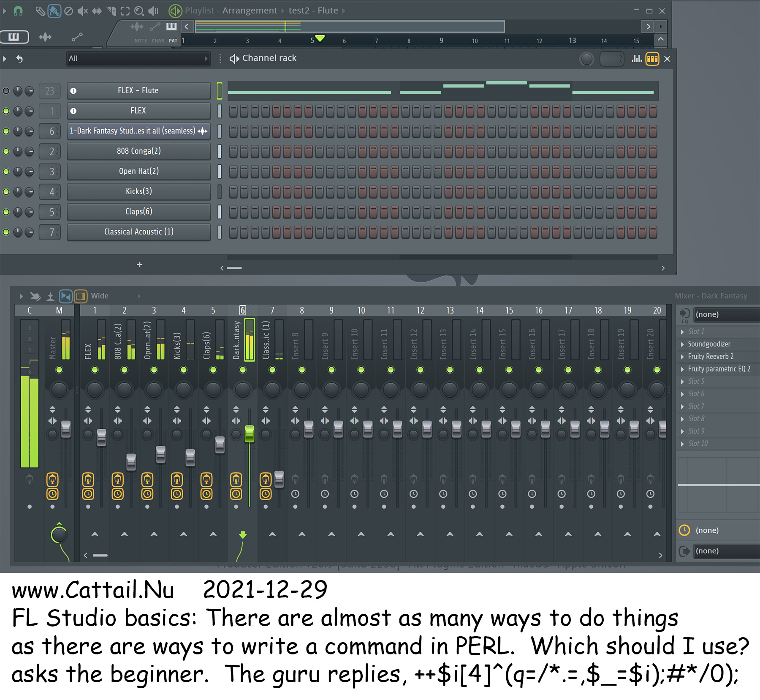
Task: Toggle the magnet snap icon in Playlist toolbar
Action: 18,11
